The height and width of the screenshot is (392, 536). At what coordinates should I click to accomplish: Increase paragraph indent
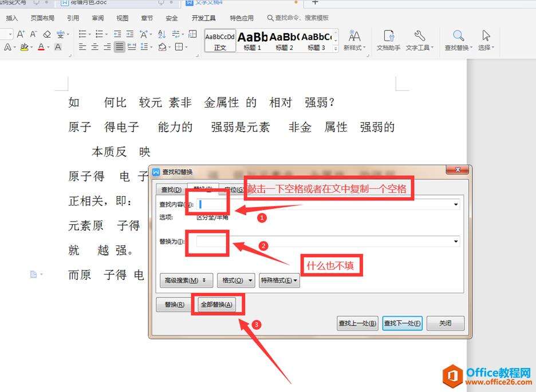click(130, 34)
